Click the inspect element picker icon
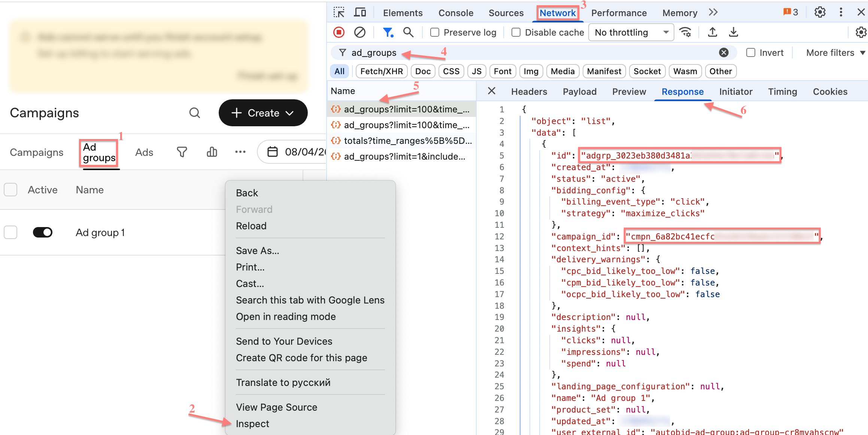The image size is (868, 435). click(339, 13)
